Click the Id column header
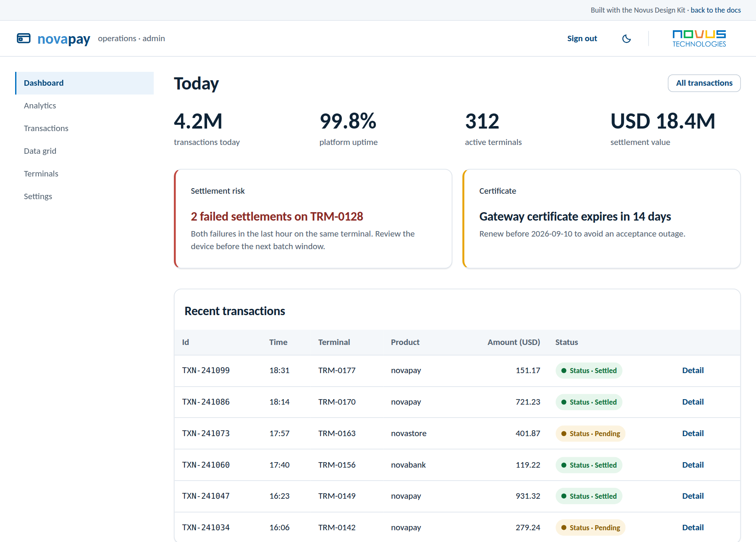Screen dimensions: 756x542 (x=185, y=342)
